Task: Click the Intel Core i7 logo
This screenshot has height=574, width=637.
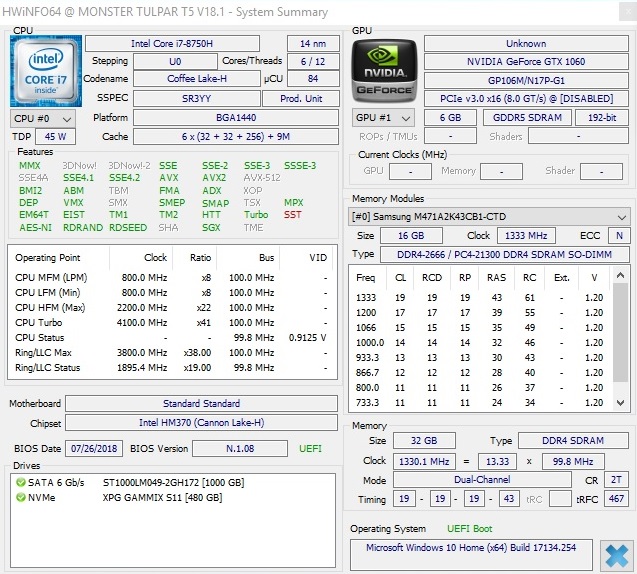Action: click(x=46, y=71)
